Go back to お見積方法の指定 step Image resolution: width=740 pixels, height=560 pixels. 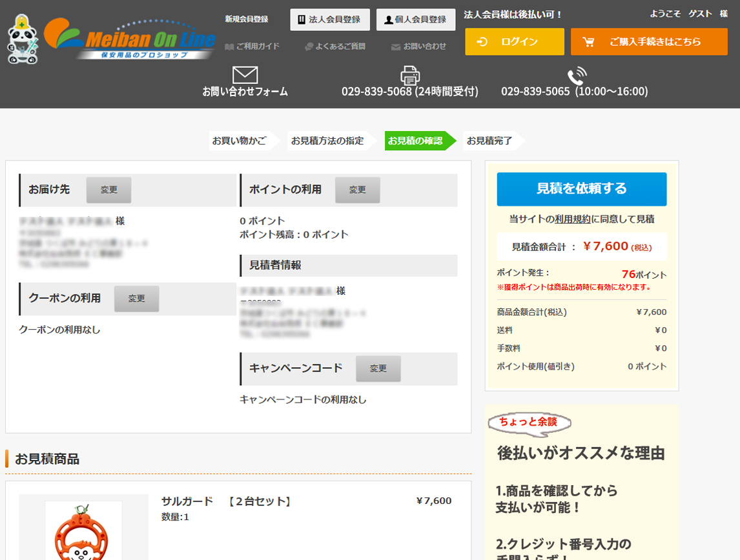coord(327,141)
